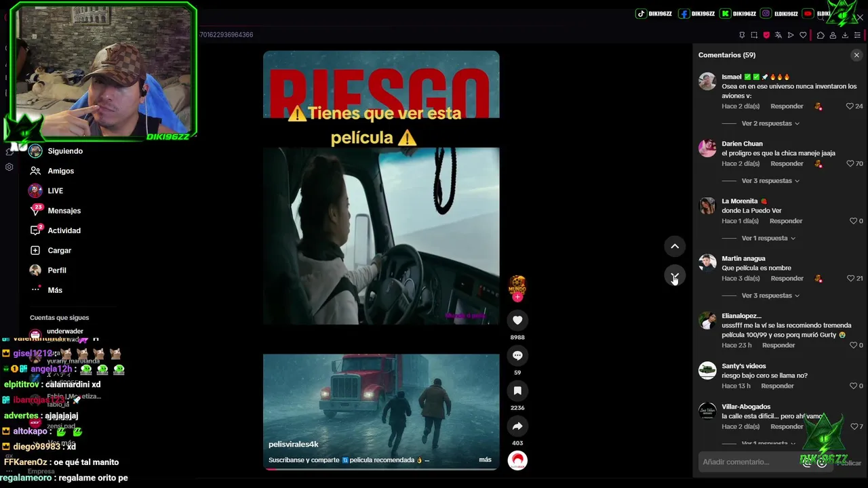Follow creator with red plus badge
The image size is (868, 488).
(517, 297)
